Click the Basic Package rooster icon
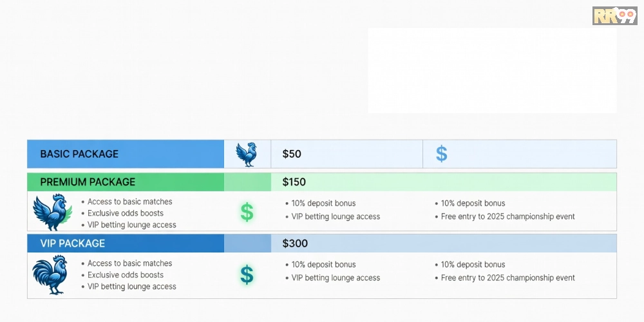Viewport: 644px width, 322px height. click(x=247, y=155)
